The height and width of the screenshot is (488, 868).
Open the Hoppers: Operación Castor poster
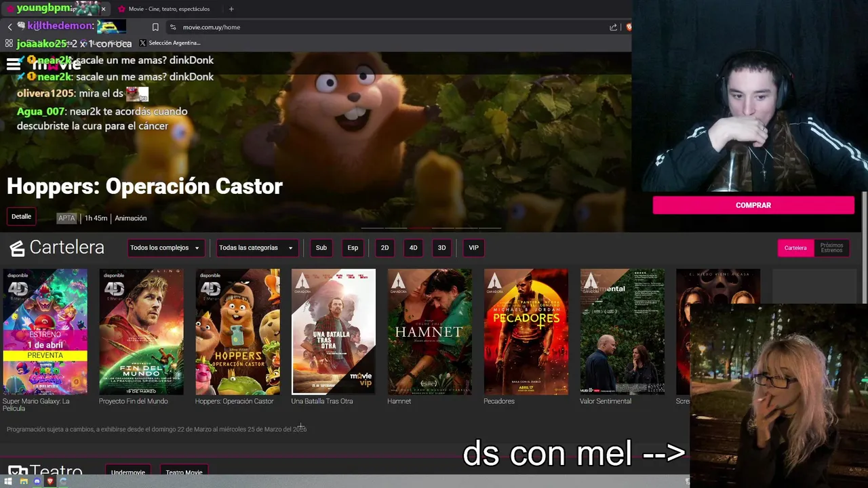pos(237,331)
